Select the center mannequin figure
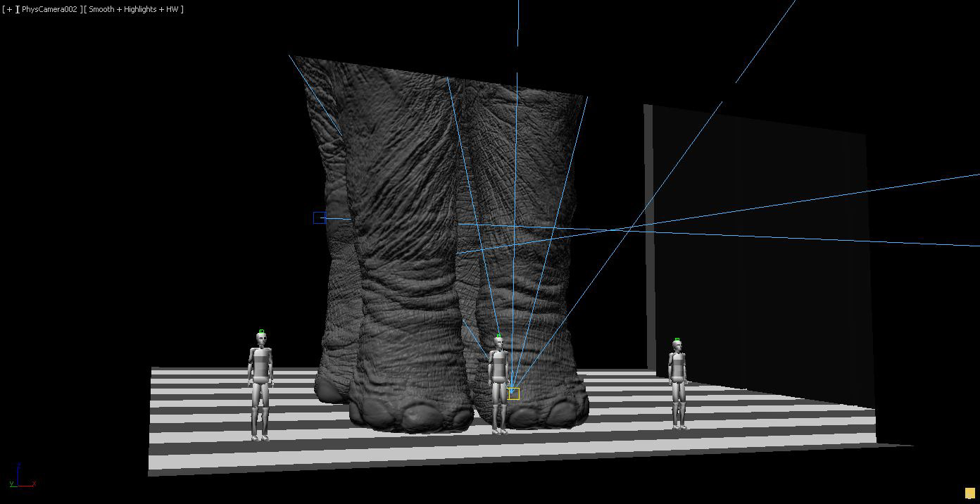This screenshot has height=504, width=980. [498, 386]
